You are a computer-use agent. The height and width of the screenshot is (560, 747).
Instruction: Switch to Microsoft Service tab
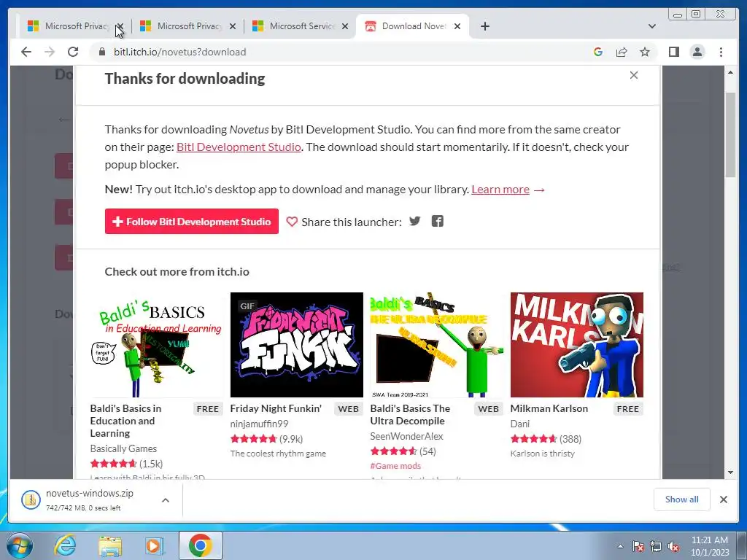pos(300,26)
